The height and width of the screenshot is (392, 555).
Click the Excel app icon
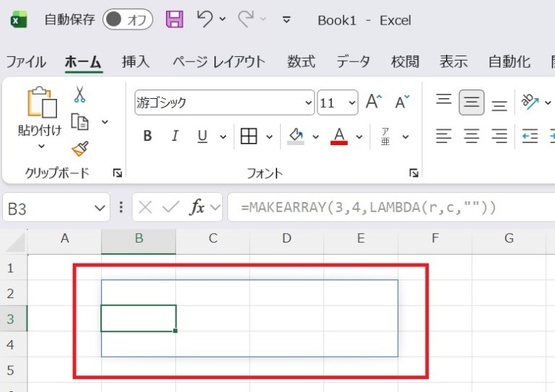[19, 19]
